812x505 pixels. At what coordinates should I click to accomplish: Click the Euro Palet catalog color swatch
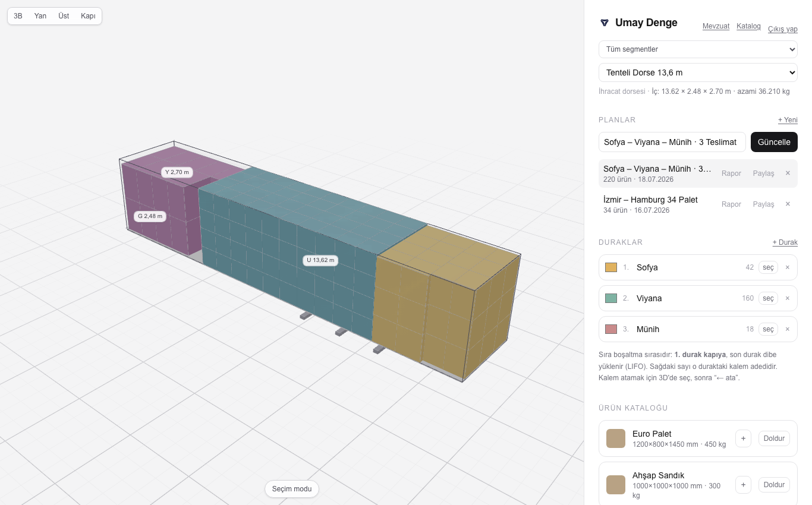point(616,438)
